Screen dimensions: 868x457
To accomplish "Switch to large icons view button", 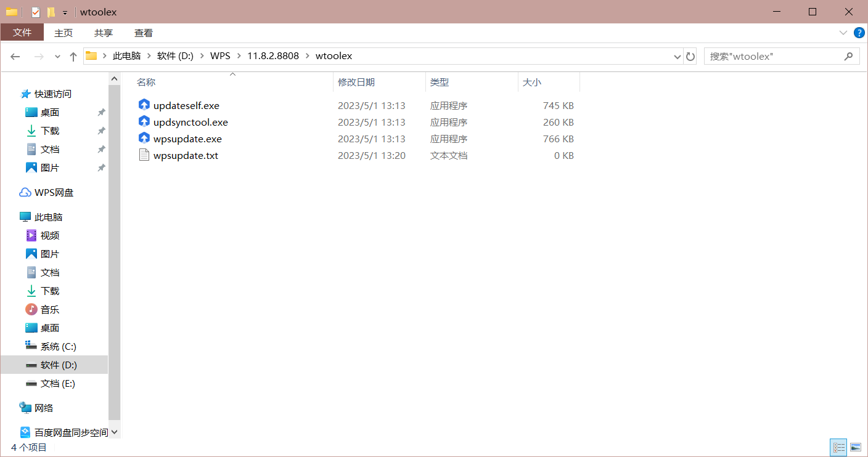I will click(855, 447).
